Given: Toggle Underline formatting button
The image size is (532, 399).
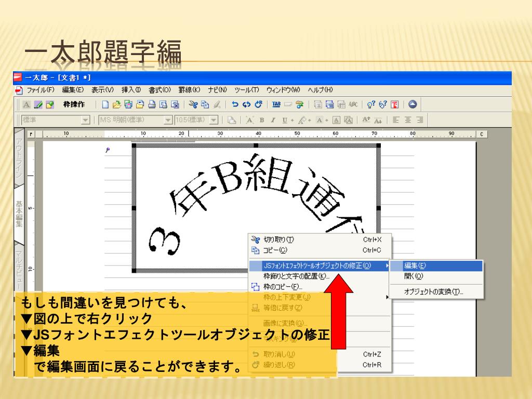Looking at the screenshot, I should pos(285,120).
